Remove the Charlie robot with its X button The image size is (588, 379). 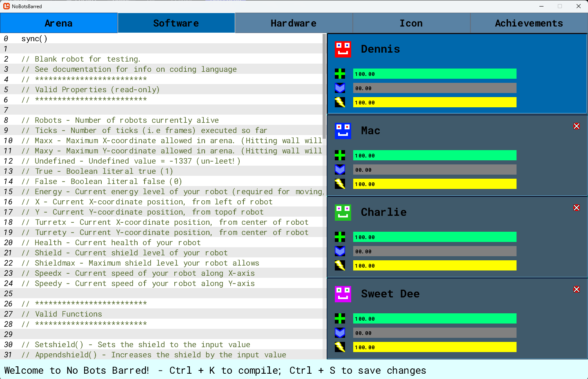click(x=577, y=208)
